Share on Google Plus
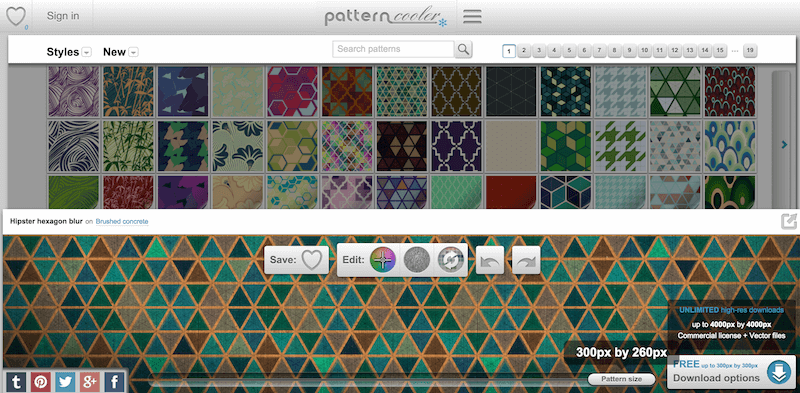The height and width of the screenshot is (393, 800). [90, 382]
